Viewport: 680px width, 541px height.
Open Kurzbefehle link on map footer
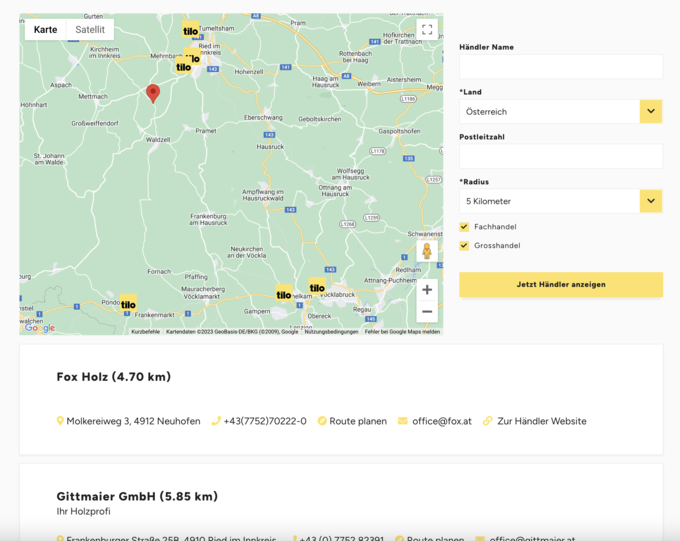click(x=145, y=331)
